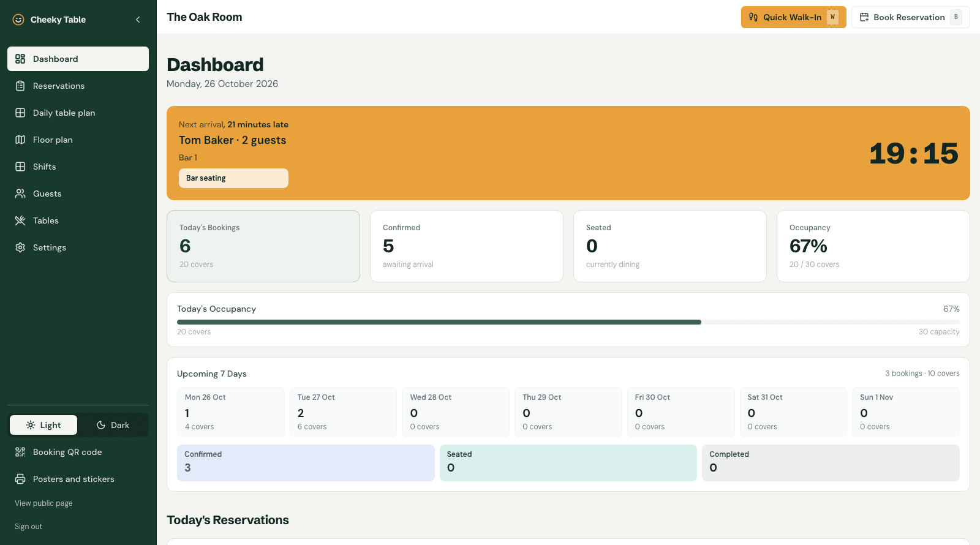Screen dimensions: 980x545
Task: Click the Guests people icon
Action: pyautogui.click(x=20, y=194)
